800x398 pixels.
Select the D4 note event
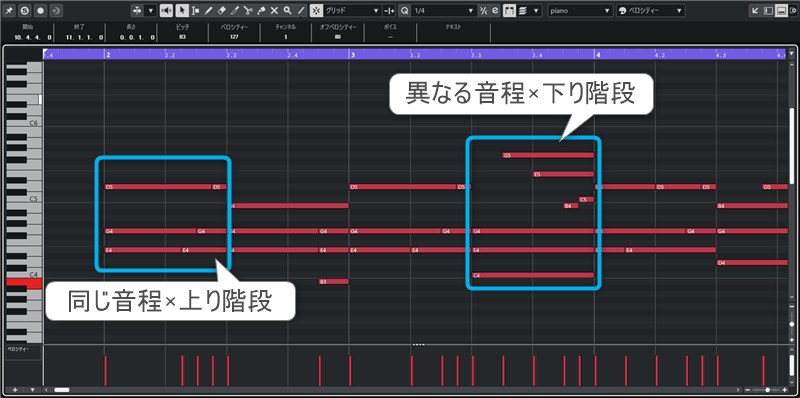point(752,263)
